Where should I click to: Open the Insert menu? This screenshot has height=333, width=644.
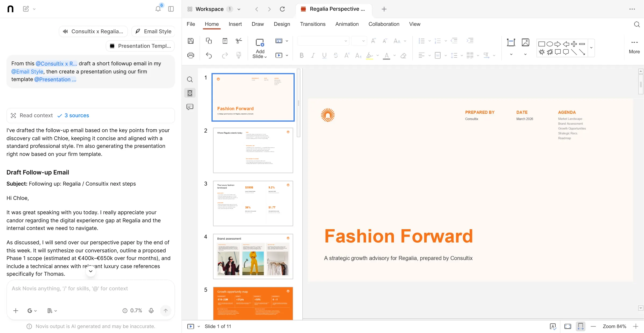click(235, 24)
